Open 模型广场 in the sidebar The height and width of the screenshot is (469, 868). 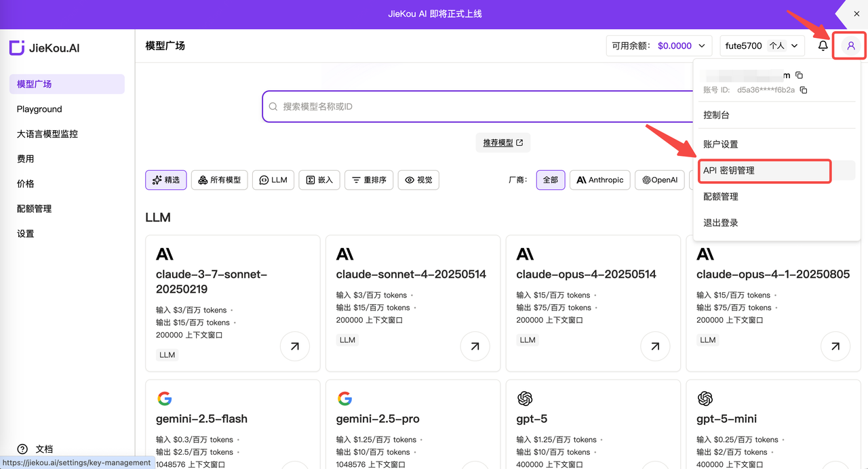(x=67, y=84)
